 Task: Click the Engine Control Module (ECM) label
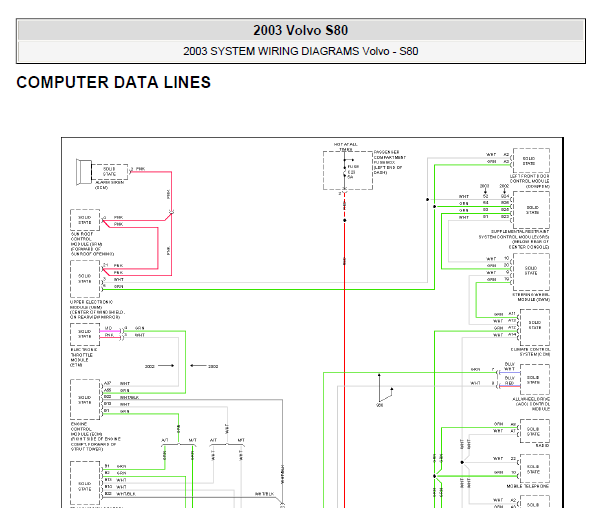click(x=95, y=437)
